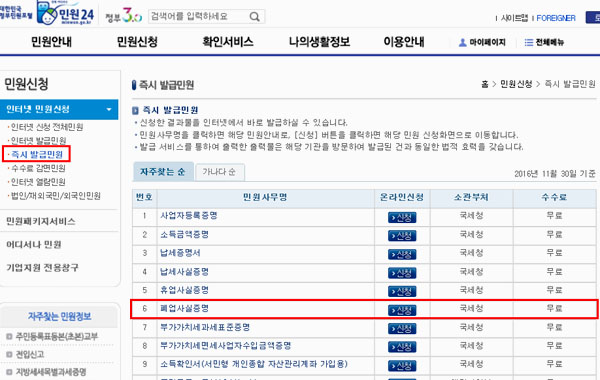
Task: Select 인터넷 열람민원 in sidebar
Action: click(38, 182)
